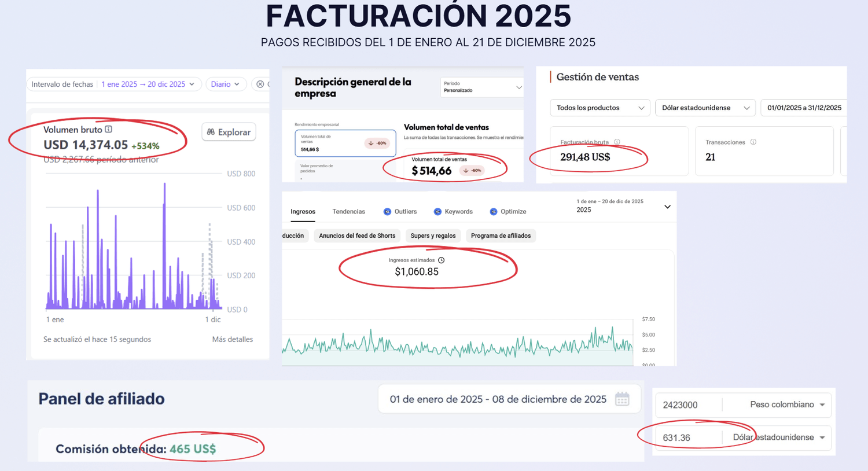Click the binoculars icon in Explorar
Image resolution: width=868 pixels, height=471 pixels.
point(211,132)
